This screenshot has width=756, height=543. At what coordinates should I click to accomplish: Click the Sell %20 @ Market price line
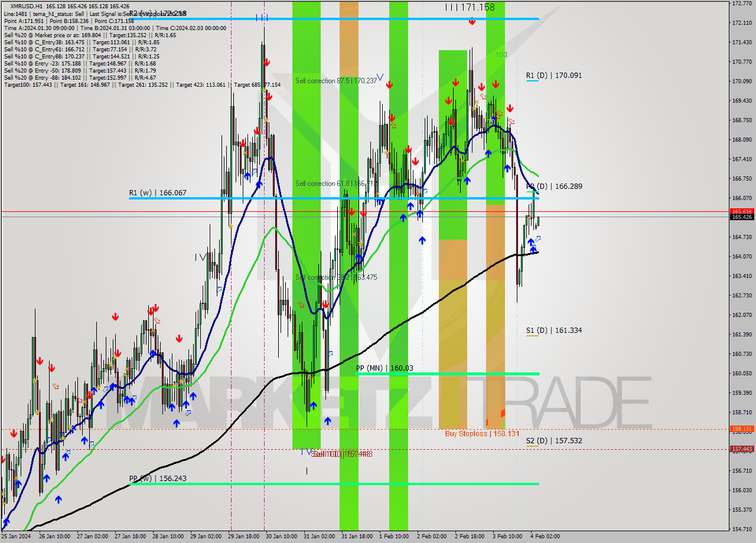pyautogui.click(x=90, y=35)
